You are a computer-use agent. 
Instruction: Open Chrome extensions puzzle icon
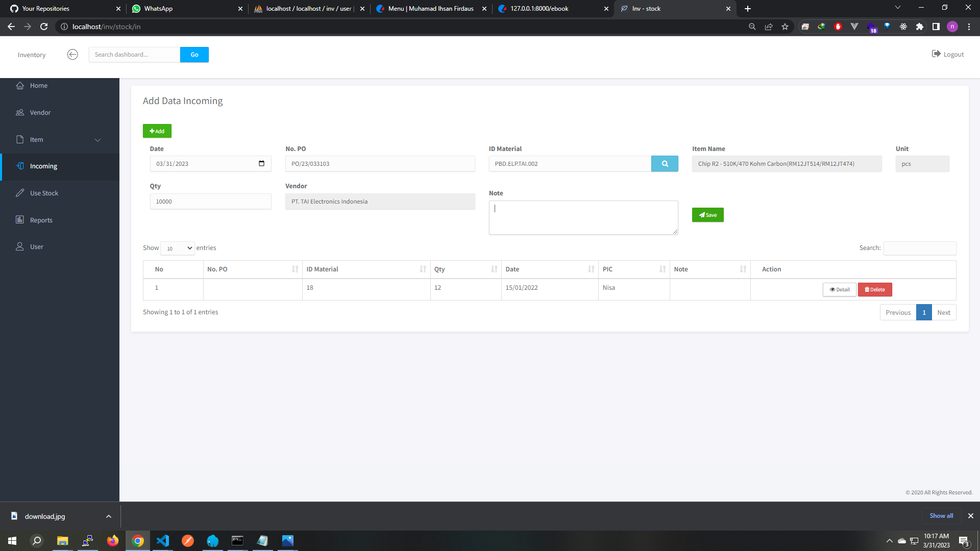click(920, 27)
